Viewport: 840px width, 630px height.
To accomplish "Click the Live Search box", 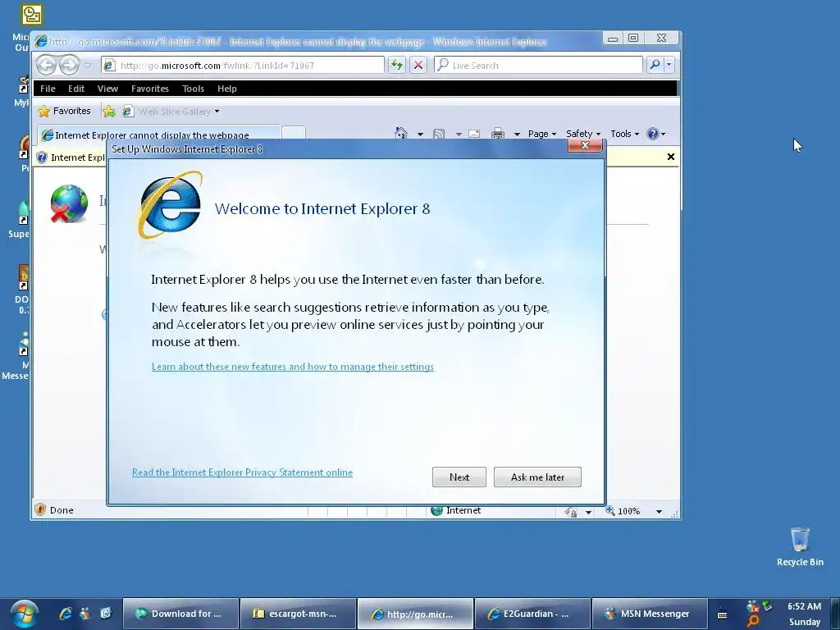I will point(538,66).
